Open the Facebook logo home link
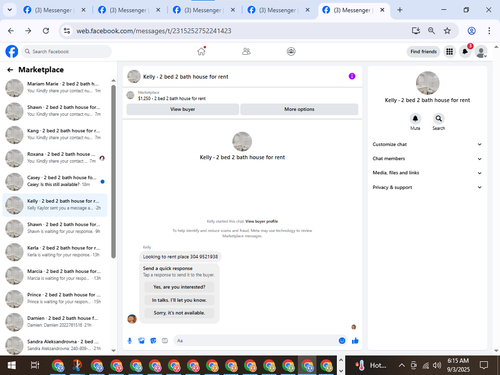This screenshot has width=500, height=375. tap(12, 51)
